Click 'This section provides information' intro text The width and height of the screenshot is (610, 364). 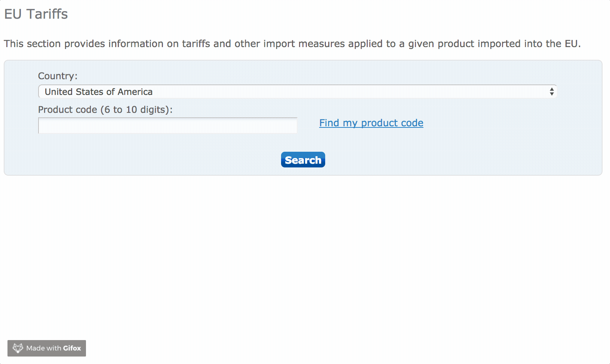point(84,44)
